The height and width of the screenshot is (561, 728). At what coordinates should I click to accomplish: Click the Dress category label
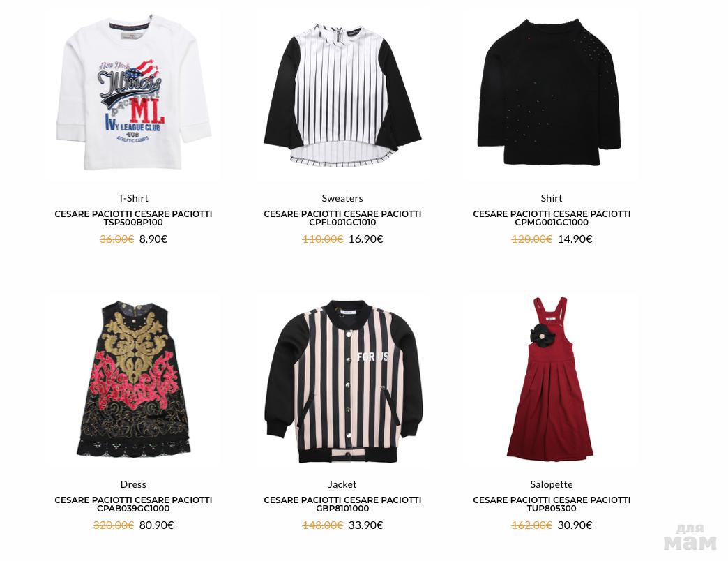[x=133, y=484]
